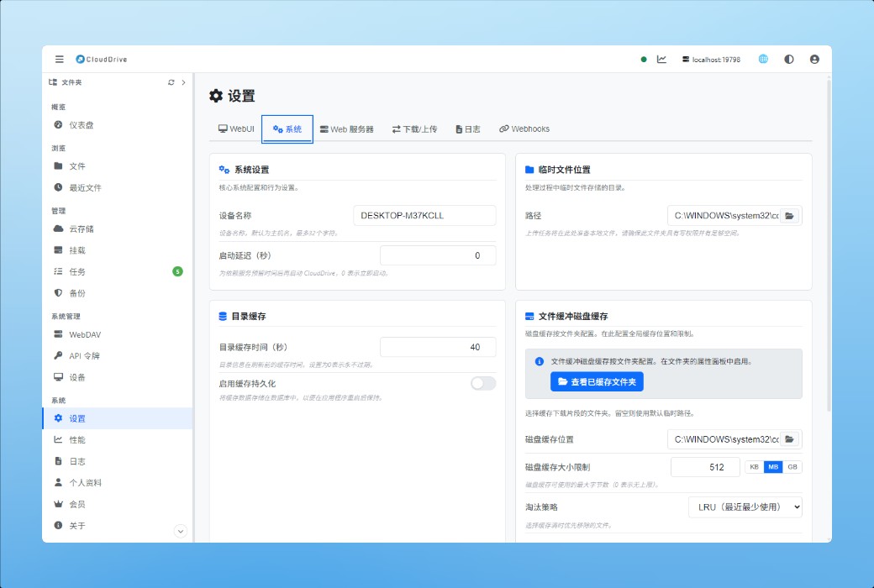874x588 pixels.
Task: Click the 目录缓存时间 field
Action: coord(438,347)
